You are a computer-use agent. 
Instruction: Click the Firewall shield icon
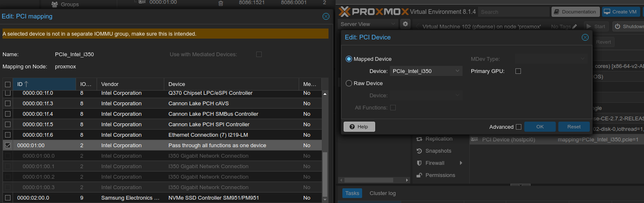[419, 163]
